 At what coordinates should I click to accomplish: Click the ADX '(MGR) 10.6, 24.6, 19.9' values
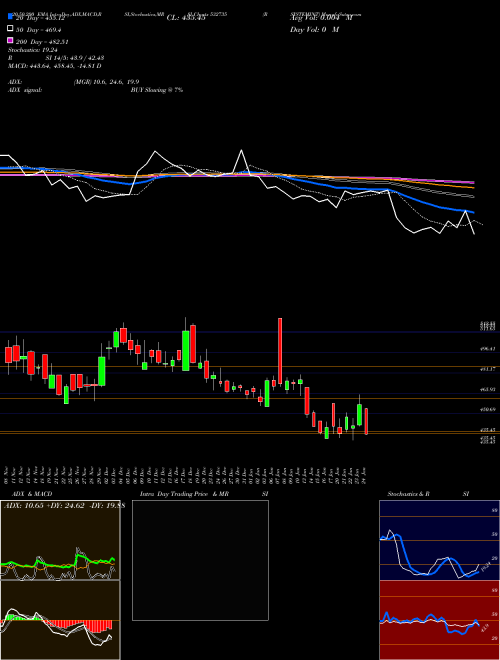[x=106, y=82]
